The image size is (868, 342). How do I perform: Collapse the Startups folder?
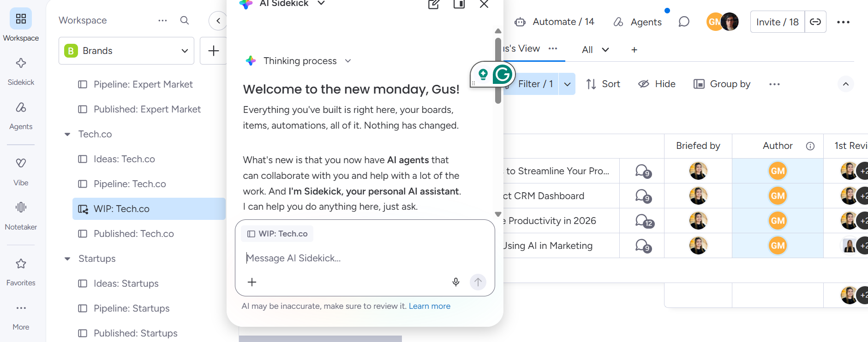[67, 259]
